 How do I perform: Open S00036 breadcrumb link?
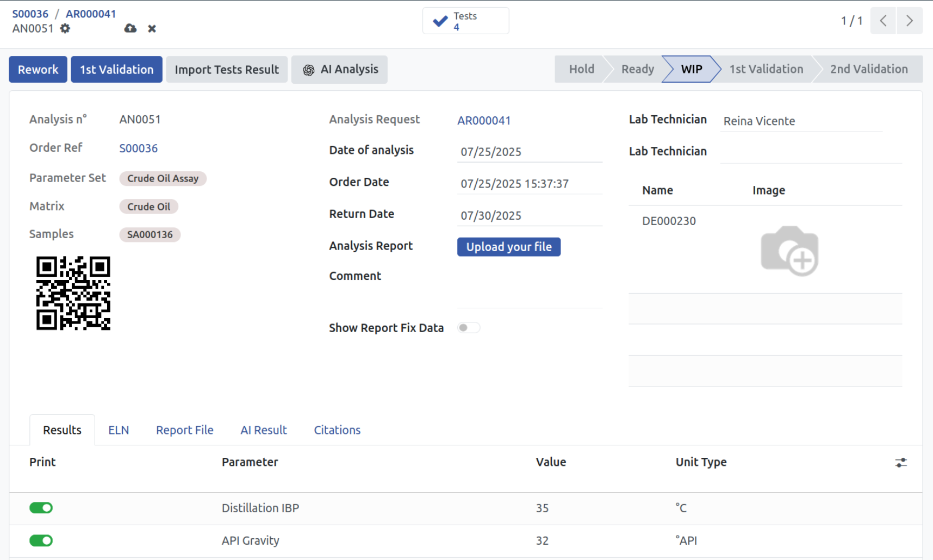[x=30, y=14]
